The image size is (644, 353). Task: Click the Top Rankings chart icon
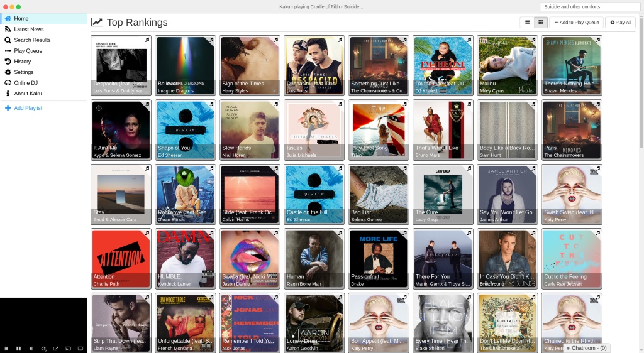pyautogui.click(x=97, y=22)
